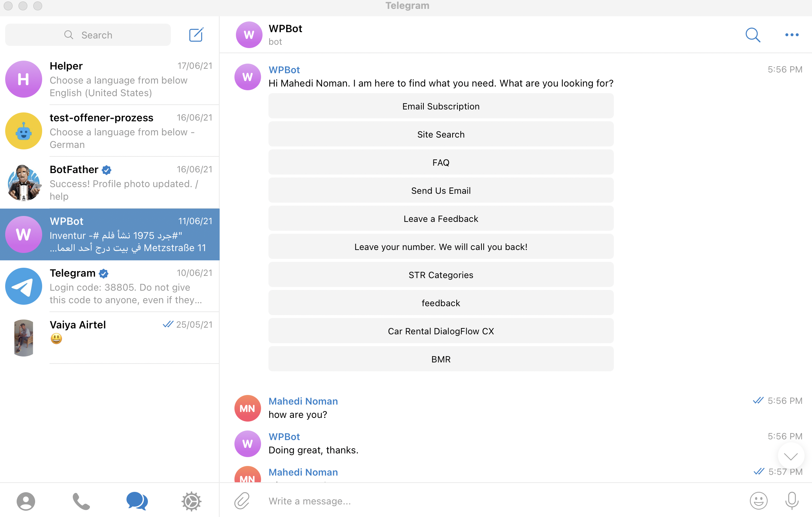
Task: Open the Settings gear tab
Action: pyautogui.click(x=191, y=501)
